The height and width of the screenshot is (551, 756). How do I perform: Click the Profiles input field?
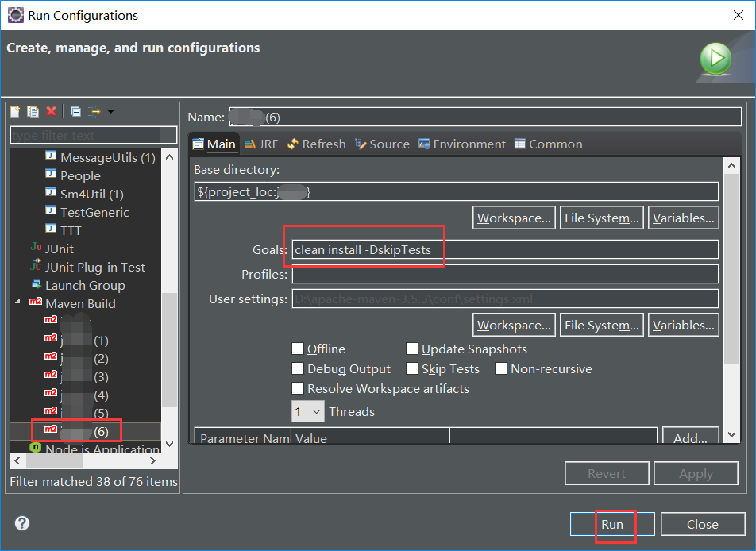coord(505,274)
